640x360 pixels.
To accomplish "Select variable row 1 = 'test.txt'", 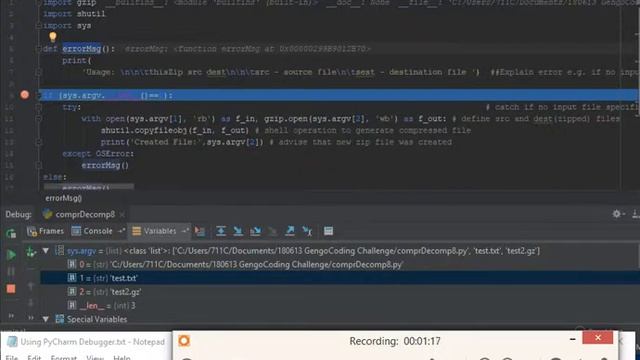I will 340,278.
